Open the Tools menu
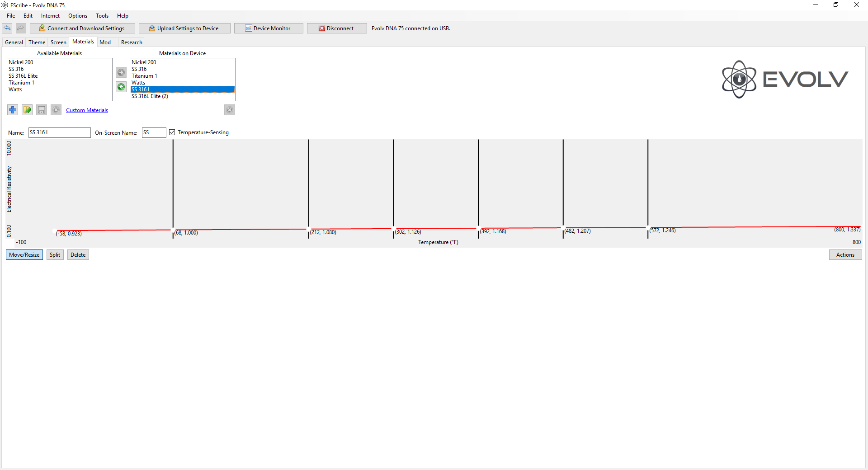The height and width of the screenshot is (470, 868). click(x=102, y=16)
